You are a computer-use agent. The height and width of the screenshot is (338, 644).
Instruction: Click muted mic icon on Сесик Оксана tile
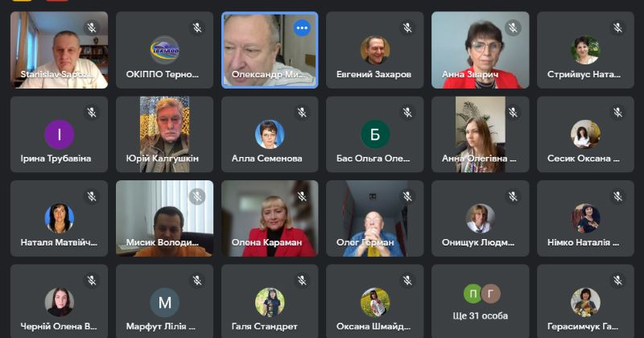617,113
